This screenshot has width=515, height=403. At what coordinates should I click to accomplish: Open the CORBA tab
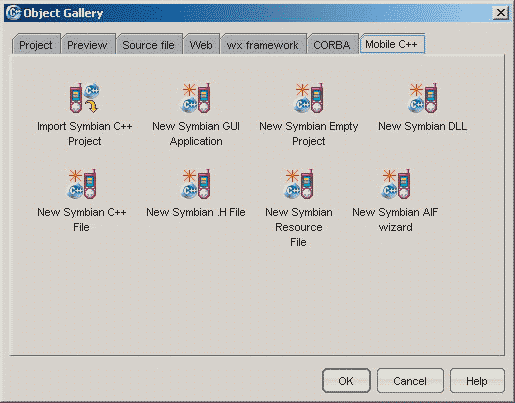[x=332, y=45]
